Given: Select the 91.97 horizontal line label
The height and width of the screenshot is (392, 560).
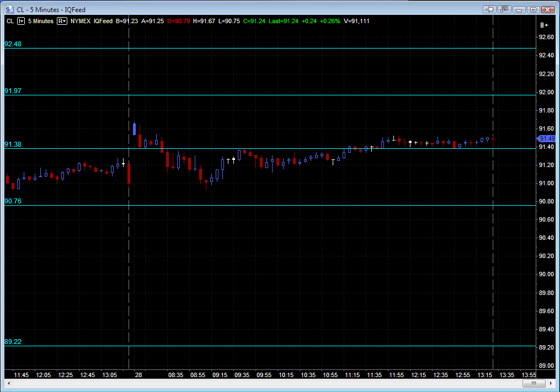Looking at the screenshot, I should pos(13,90).
